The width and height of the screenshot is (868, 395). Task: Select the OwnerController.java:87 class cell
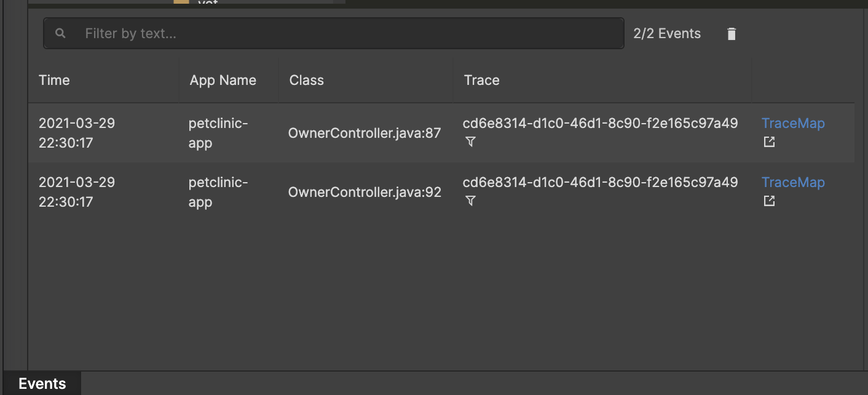(365, 133)
